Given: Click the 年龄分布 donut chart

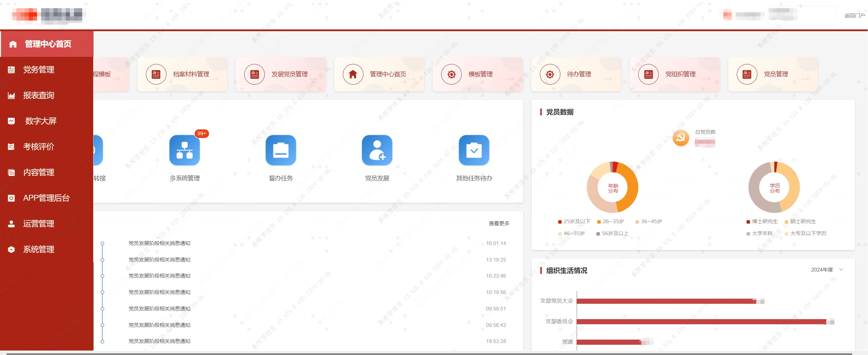Looking at the screenshot, I should pyautogui.click(x=612, y=187).
